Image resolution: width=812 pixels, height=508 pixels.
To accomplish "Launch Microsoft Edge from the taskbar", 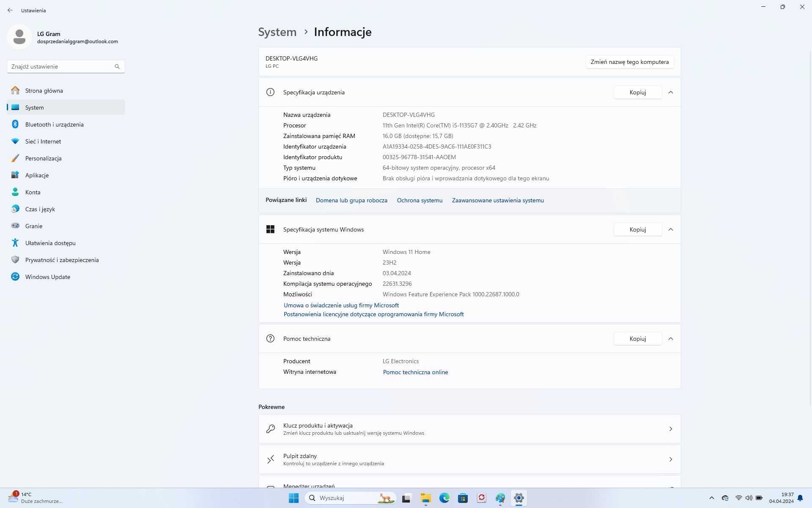I will coord(444,498).
